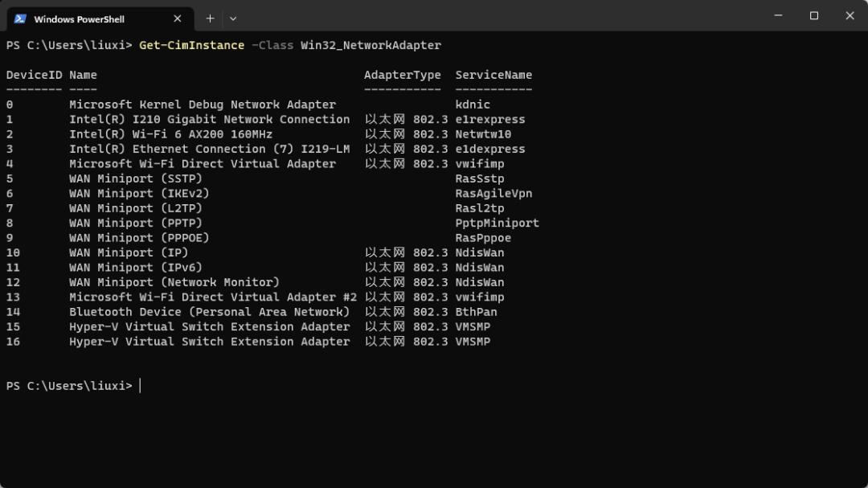Viewport: 868px width, 488px height.
Task: Click the Bluetooth Device (Personal Area Network) entry
Action: point(209,313)
